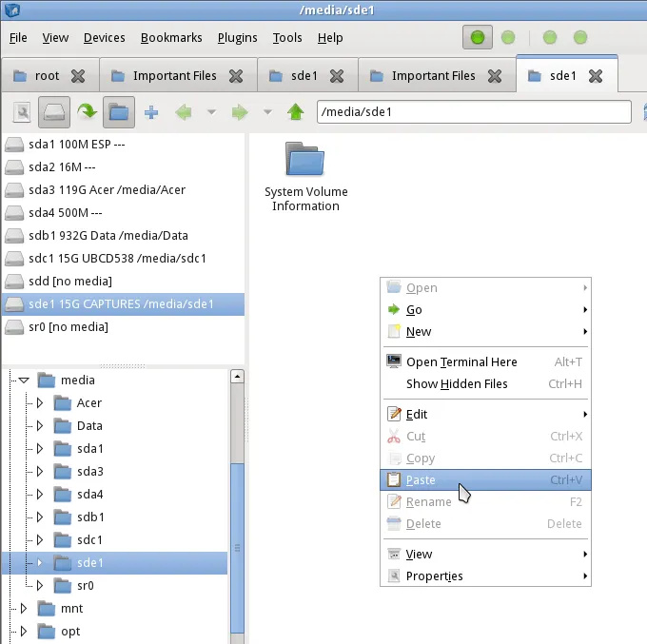Select sdb1 932G Data device

(107, 235)
